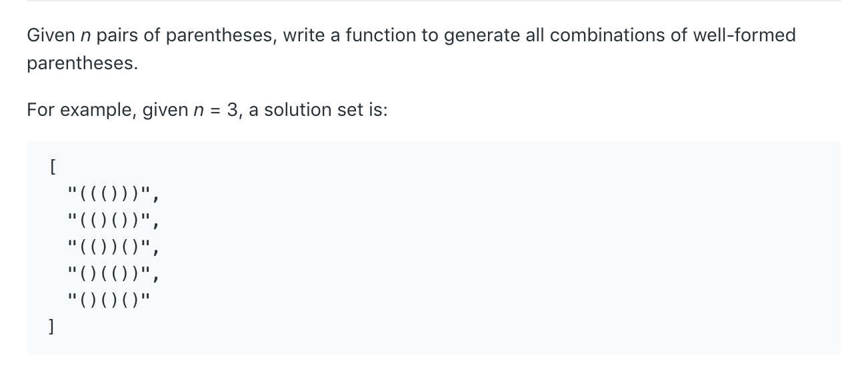Click the word "parentheses." on the second line

click(82, 64)
